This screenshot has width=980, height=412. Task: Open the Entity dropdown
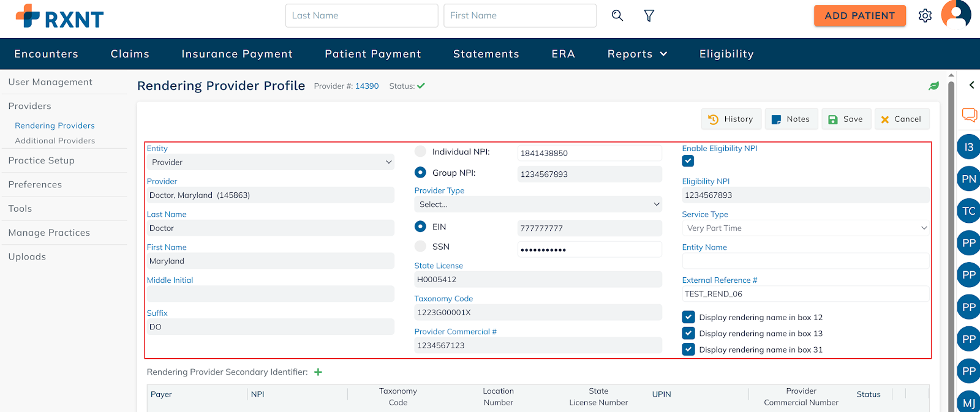pyautogui.click(x=270, y=162)
